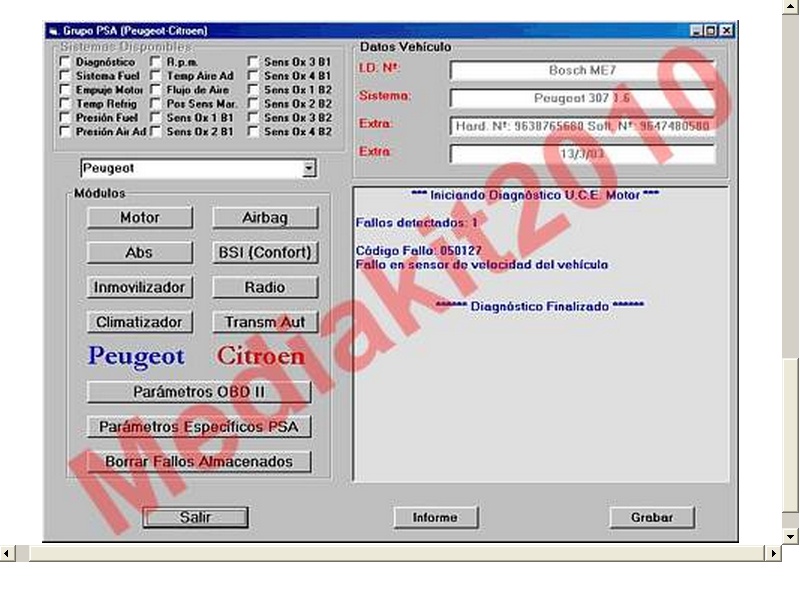
Task: Click the horizontal scrollbar left arrow
Action: pyautogui.click(x=7, y=553)
